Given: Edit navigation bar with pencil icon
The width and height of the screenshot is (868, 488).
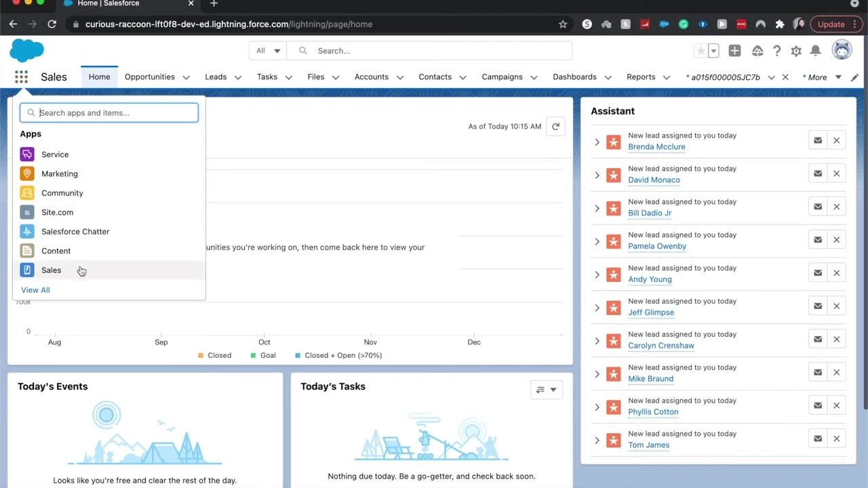Looking at the screenshot, I should coord(854,77).
